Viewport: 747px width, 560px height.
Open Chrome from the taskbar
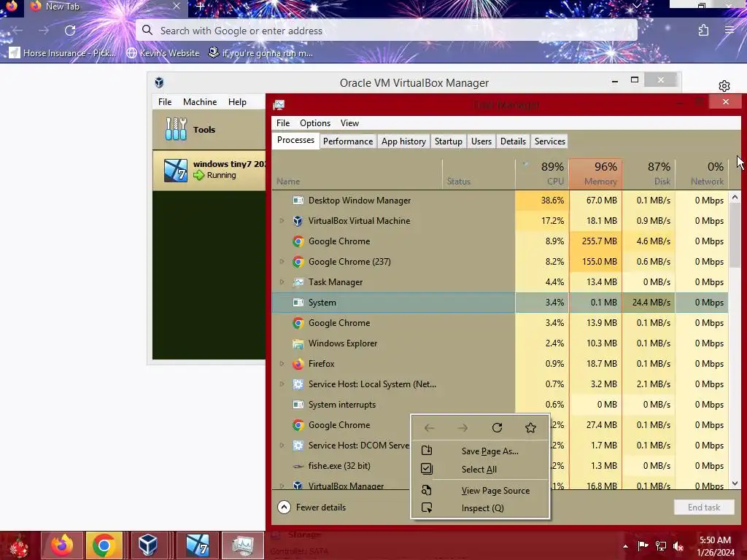pyautogui.click(x=104, y=545)
